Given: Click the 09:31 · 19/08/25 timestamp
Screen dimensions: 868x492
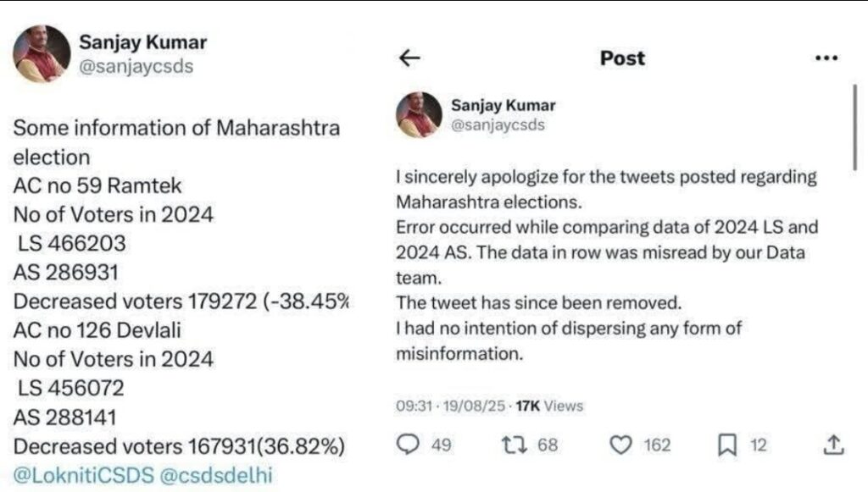Looking at the screenshot, I should click(450, 406).
